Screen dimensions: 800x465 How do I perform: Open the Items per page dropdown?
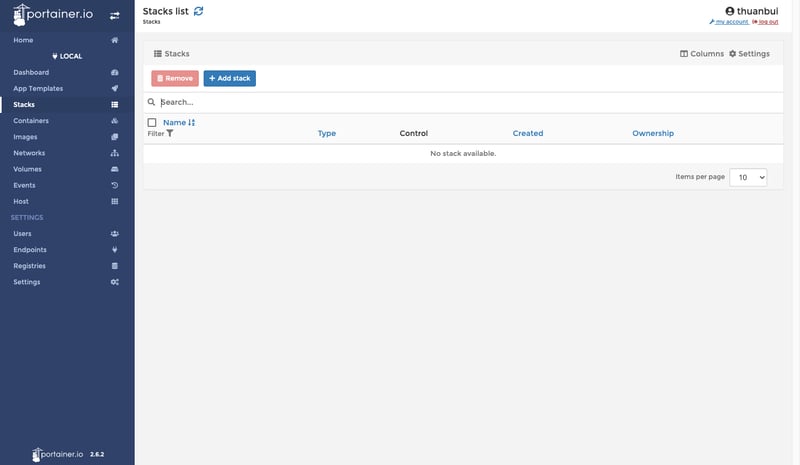[x=748, y=177]
